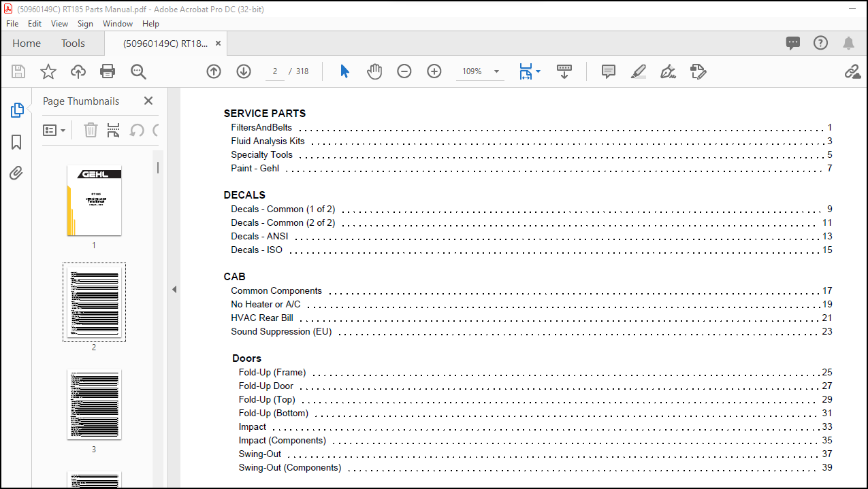The image size is (868, 489).
Task: Open the File menu
Action: 12,23
